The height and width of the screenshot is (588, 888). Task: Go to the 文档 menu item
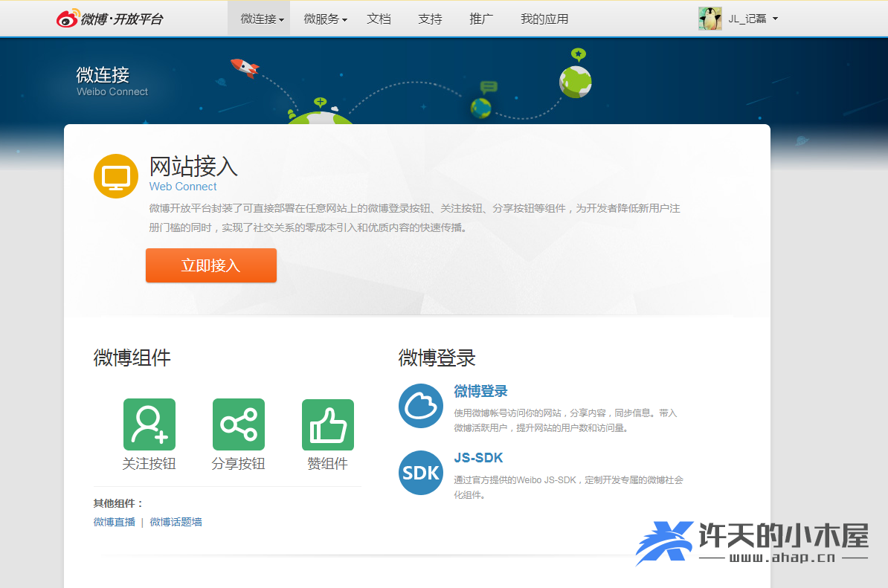(379, 19)
